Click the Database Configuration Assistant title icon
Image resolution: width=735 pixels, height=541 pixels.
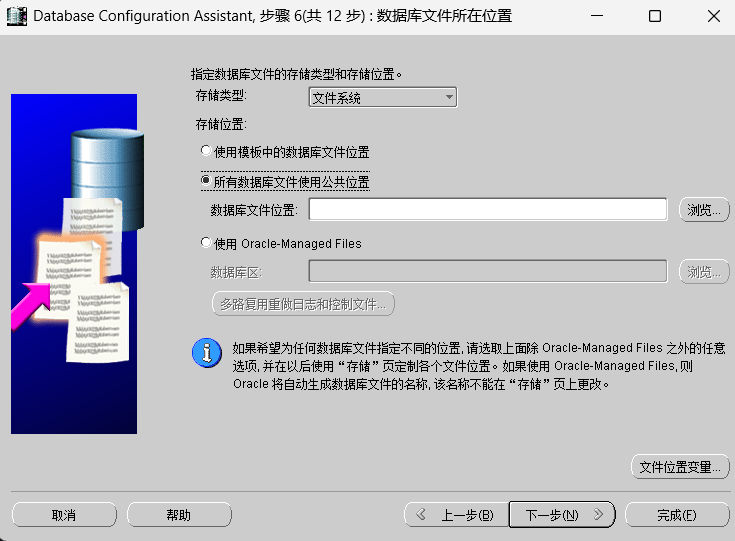(16, 16)
